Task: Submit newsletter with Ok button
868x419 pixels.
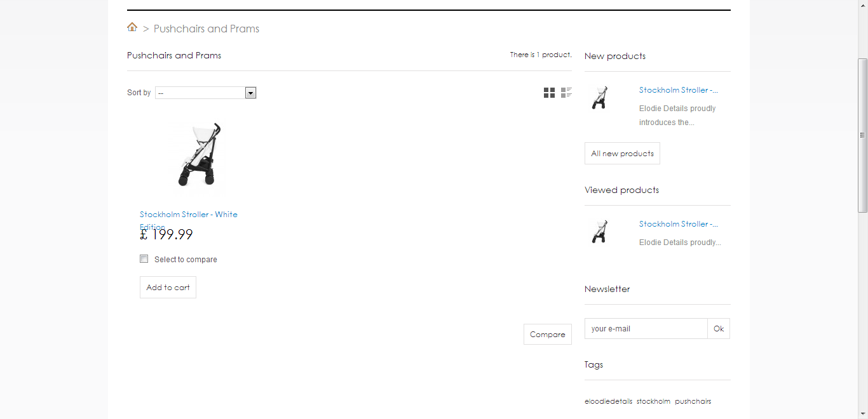Action: coord(719,329)
